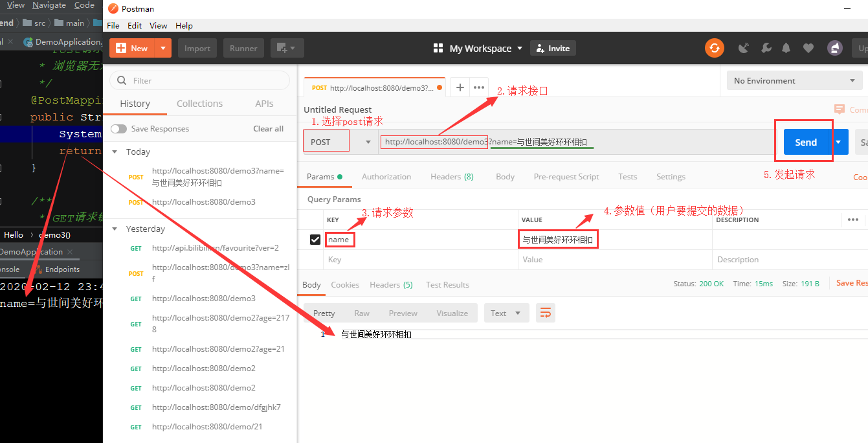
Task: Open the Headers (8) request tab
Action: click(452, 177)
